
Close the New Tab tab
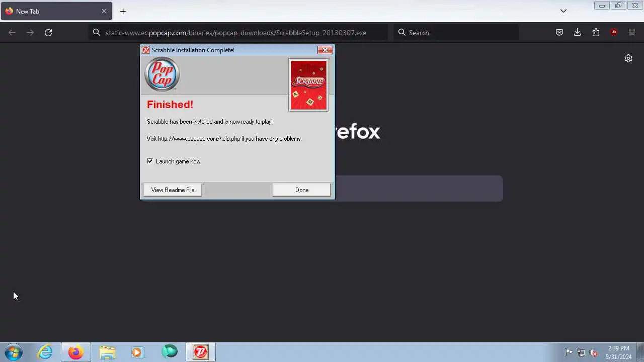click(104, 11)
